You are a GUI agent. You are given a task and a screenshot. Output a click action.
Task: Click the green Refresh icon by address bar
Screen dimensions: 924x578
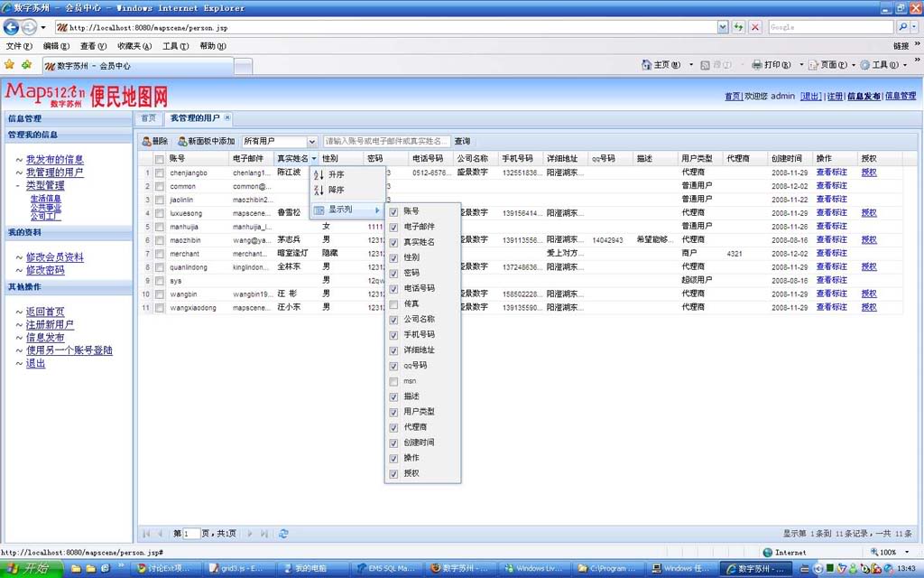738,27
